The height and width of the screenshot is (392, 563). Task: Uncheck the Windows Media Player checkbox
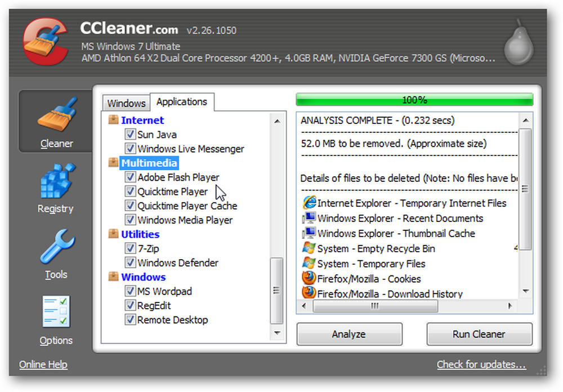130,220
